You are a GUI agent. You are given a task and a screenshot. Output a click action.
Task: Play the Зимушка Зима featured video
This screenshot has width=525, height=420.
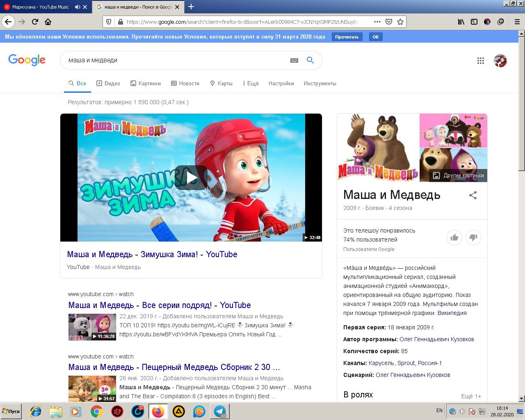(x=191, y=178)
